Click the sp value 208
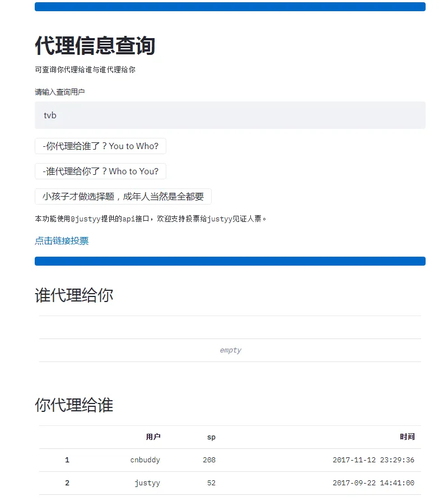Viewport: 448px width, 501px height. (x=209, y=460)
